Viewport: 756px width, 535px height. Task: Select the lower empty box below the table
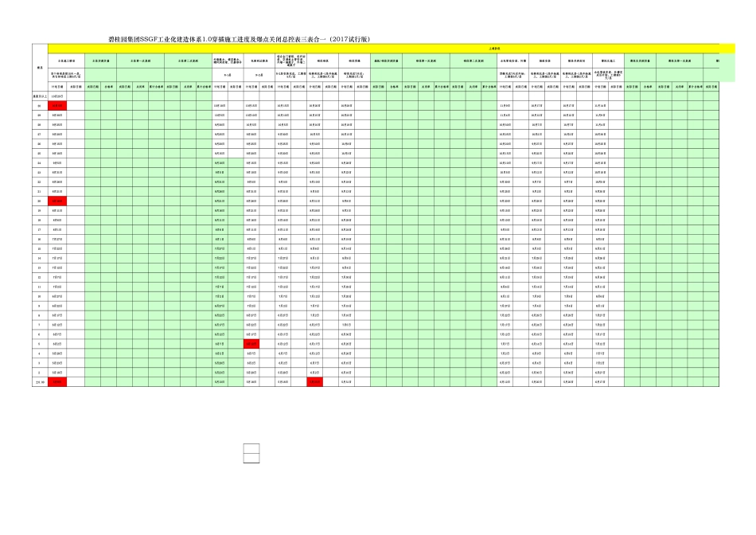251,458
